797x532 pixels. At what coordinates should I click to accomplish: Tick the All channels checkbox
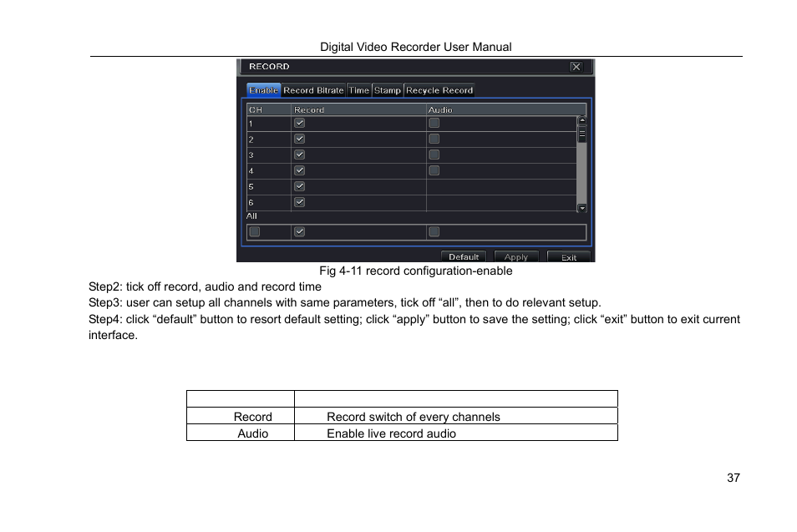pyautogui.click(x=255, y=231)
